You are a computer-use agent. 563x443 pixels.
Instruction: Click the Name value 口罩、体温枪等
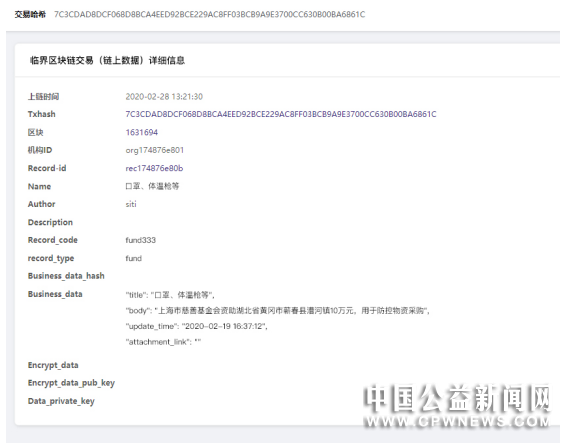(x=152, y=186)
